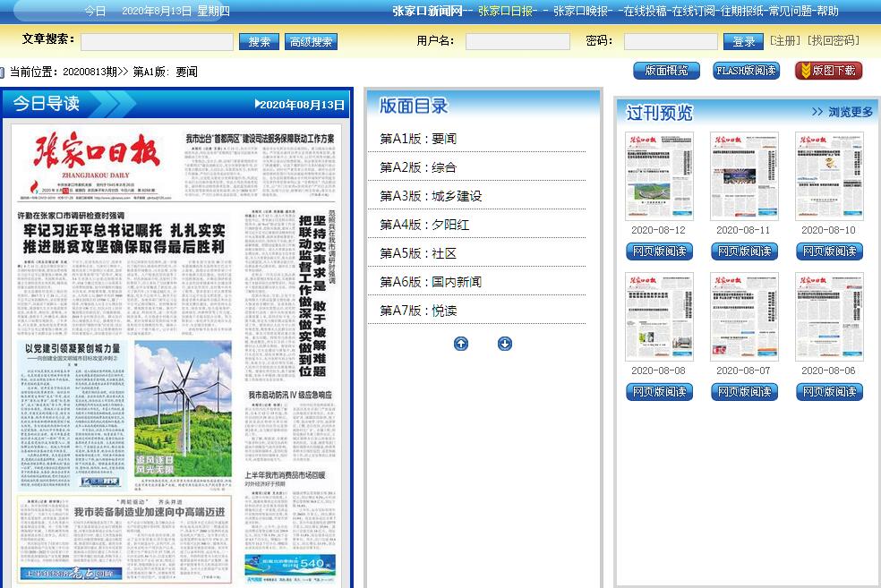The height and width of the screenshot is (588, 881).
Task: Click the 浏览更多 link with arrows
Action: click(x=842, y=112)
